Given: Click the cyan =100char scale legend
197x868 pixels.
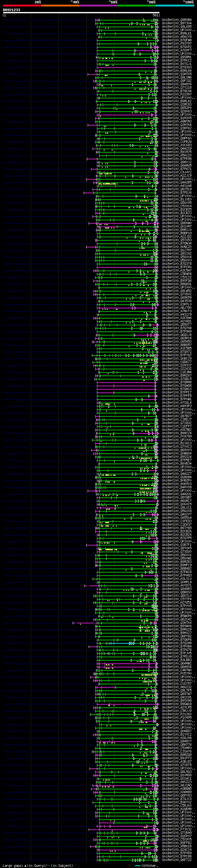Looking at the screenshot, I should click(147, 865).
